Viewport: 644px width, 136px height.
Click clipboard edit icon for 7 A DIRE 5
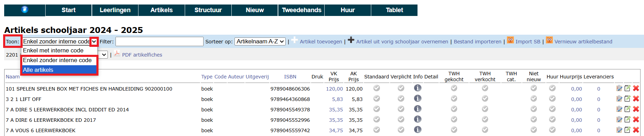coord(619,109)
